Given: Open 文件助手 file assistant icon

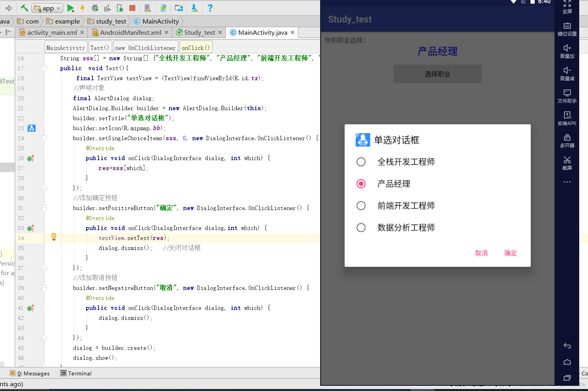Looking at the screenshot, I should click(567, 96).
